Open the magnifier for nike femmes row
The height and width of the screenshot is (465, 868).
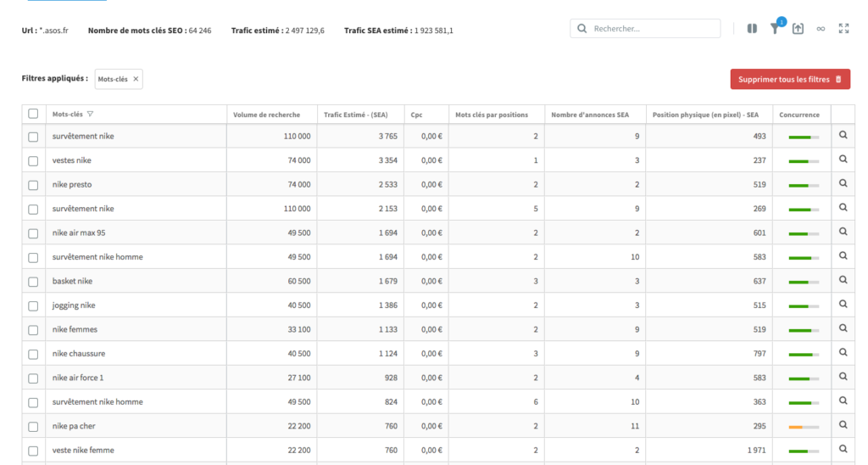pyautogui.click(x=843, y=328)
